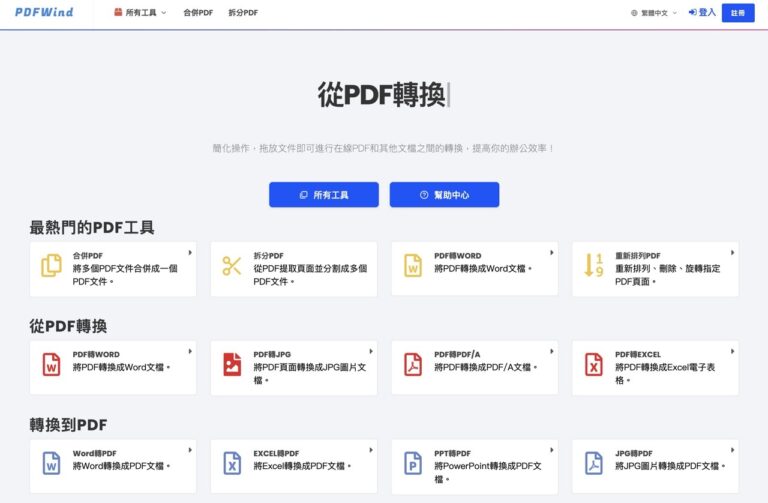
Task: Click the yellow PDF to Word icon
Action: tap(413, 265)
